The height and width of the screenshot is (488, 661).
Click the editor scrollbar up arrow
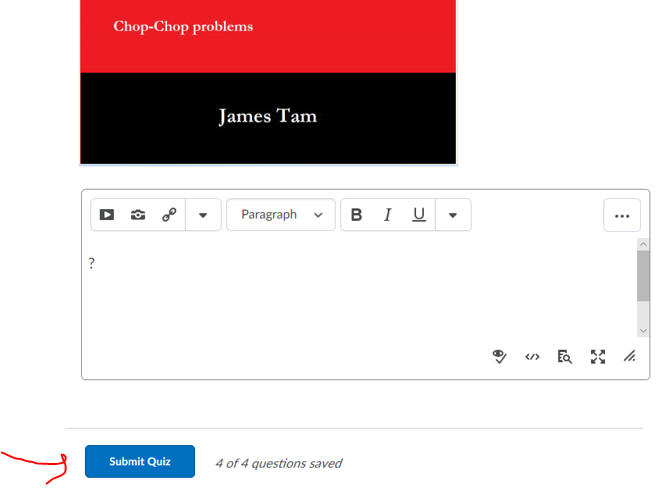643,244
